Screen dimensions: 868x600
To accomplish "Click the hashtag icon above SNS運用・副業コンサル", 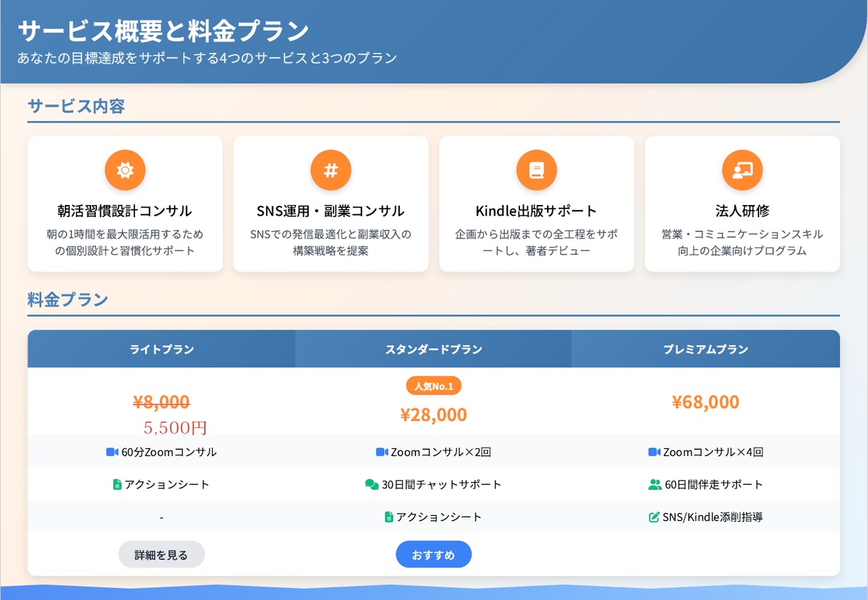I will pyautogui.click(x=331, y=170).
